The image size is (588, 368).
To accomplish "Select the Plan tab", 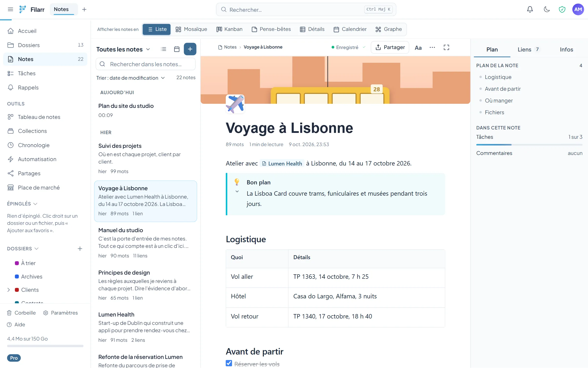I will 492,50.
